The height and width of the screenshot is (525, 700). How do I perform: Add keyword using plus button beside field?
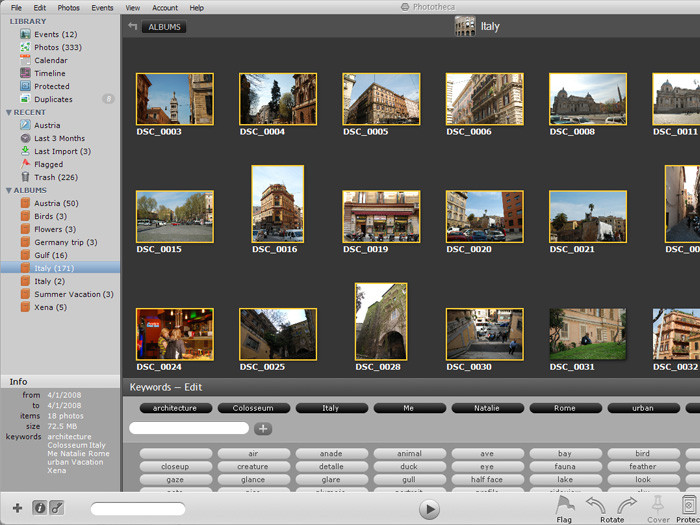point(263,429)
